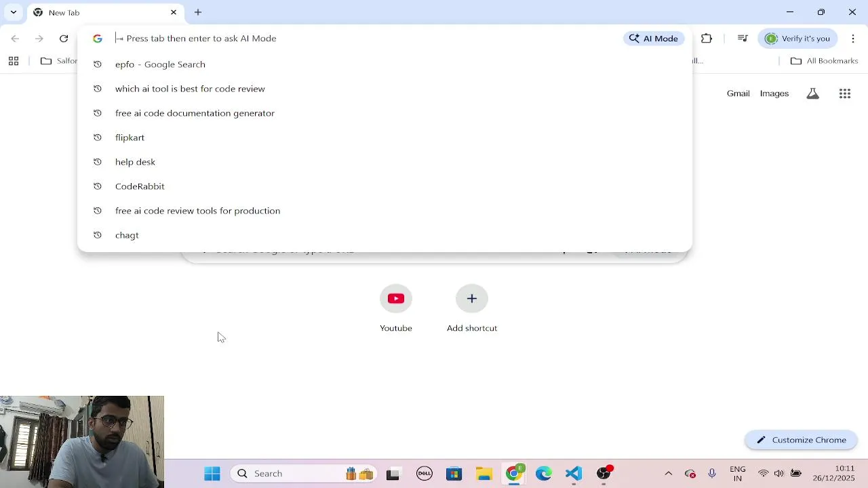The width and height of the screenshot is (868, 488).
Task: Open the media controls icon
Action: 743,39
